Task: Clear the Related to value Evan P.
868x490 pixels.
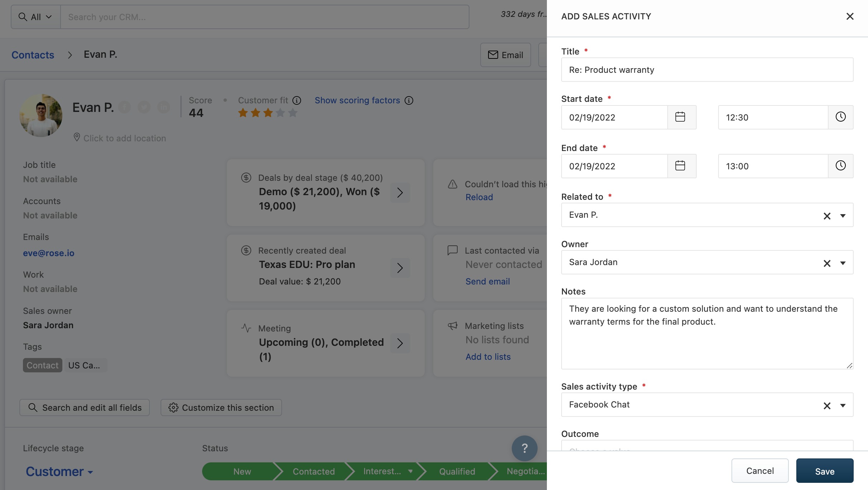Action: tap(827, 216)
